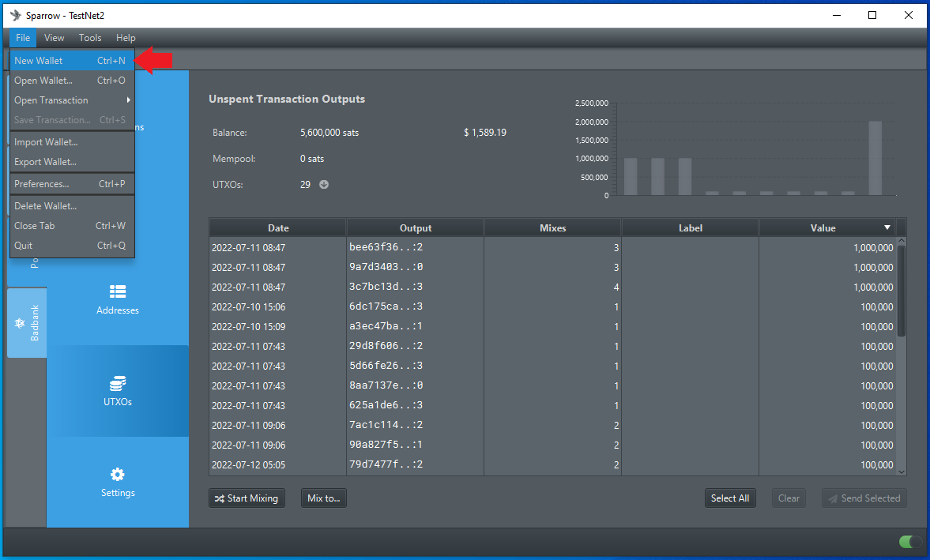Choose Open Wallet... menu entry

(73, 81)
